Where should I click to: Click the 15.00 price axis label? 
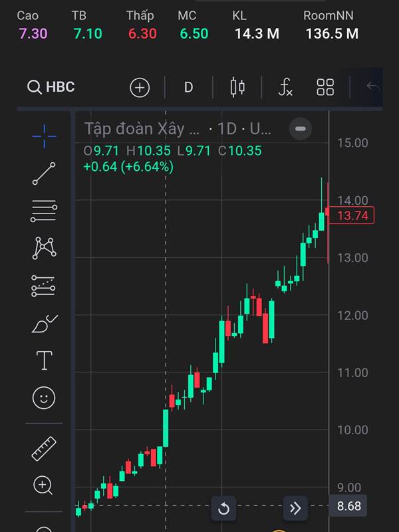(353, 143)
